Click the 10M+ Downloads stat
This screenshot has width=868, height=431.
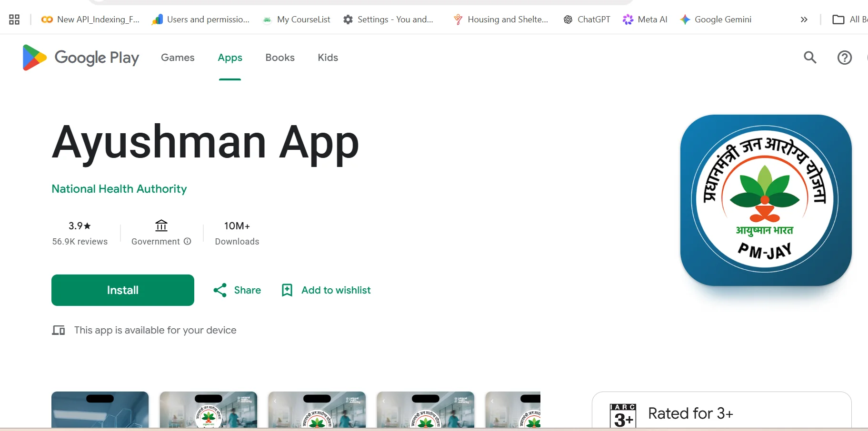pos(237,233)
